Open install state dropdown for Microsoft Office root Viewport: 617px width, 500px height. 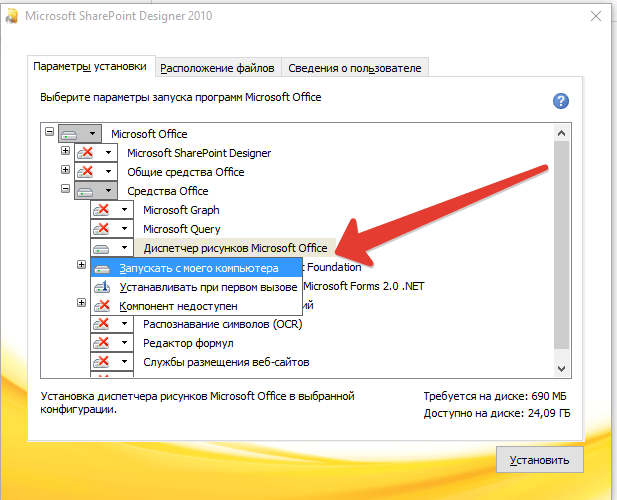pos(80,134)
